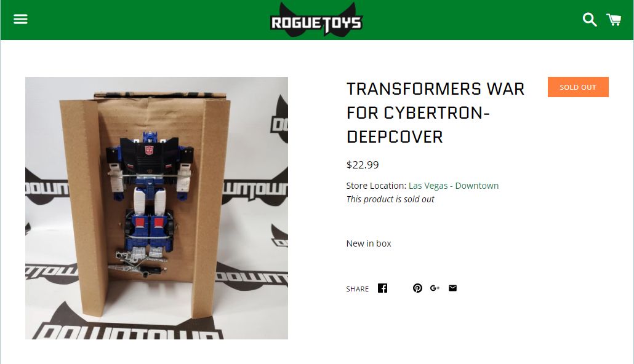This screenshot has height=364, width=634.
Task: Click the 'Store Location:' label
Action: (x=376, y=186)
